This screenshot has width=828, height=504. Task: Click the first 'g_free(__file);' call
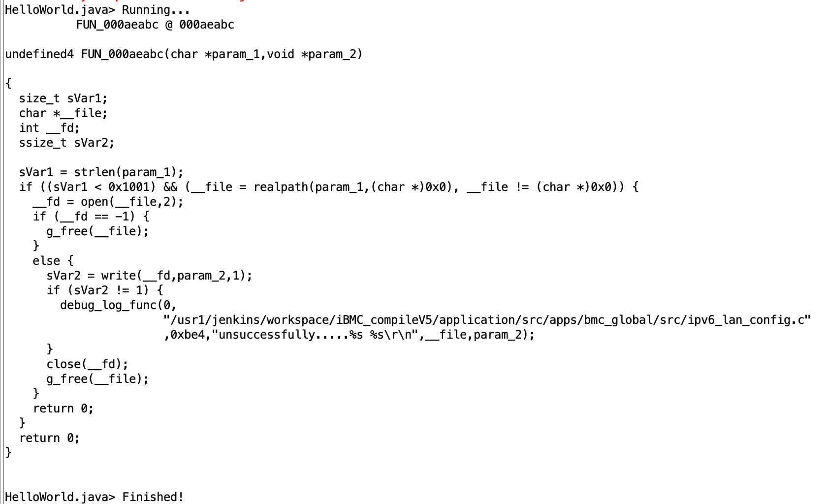(x=97, y=231)
